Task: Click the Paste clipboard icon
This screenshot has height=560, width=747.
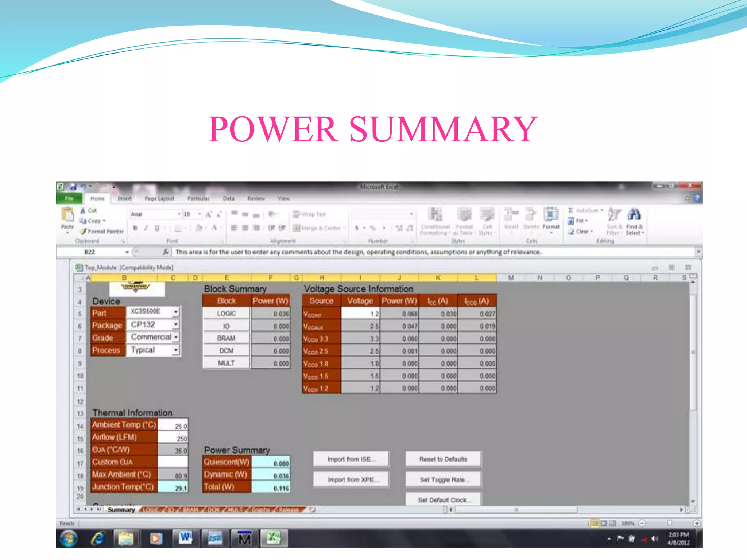Action: point(67,215)
